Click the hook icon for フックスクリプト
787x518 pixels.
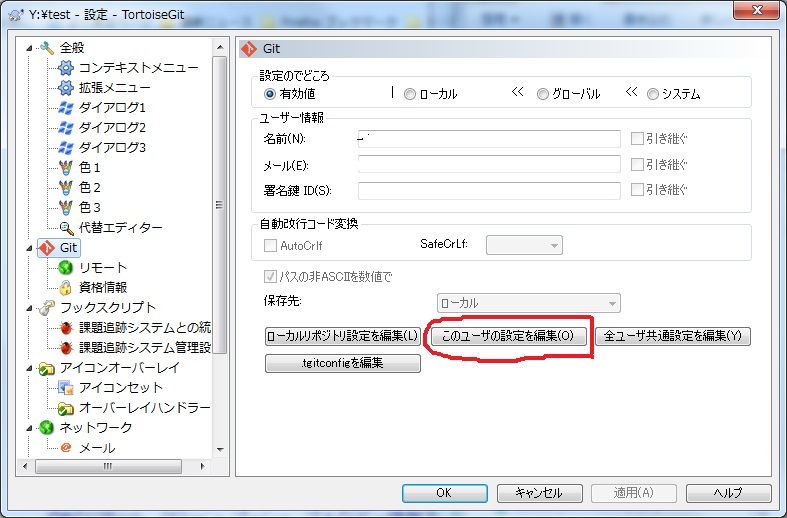coord(47,307)
